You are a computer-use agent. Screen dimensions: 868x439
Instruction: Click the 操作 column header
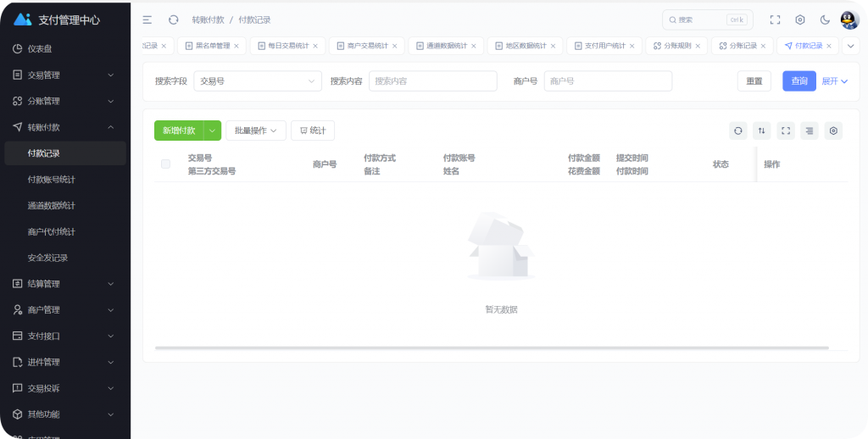coord(771,164)
